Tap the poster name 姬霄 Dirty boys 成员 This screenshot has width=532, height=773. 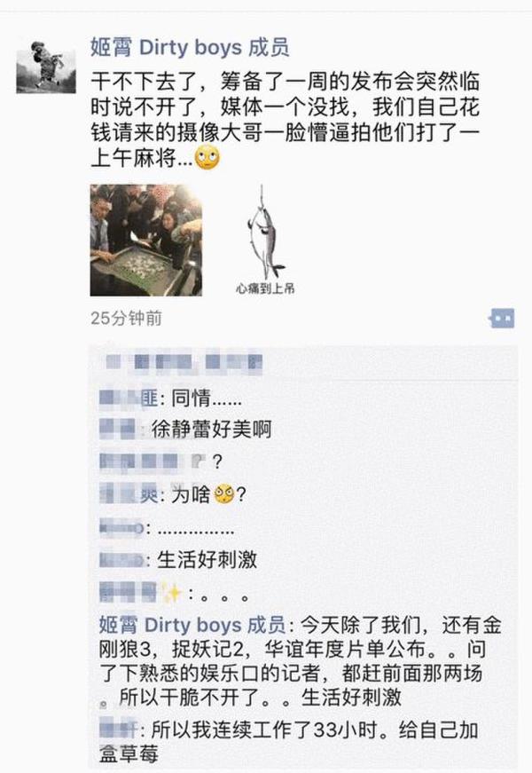coord(190,48)
